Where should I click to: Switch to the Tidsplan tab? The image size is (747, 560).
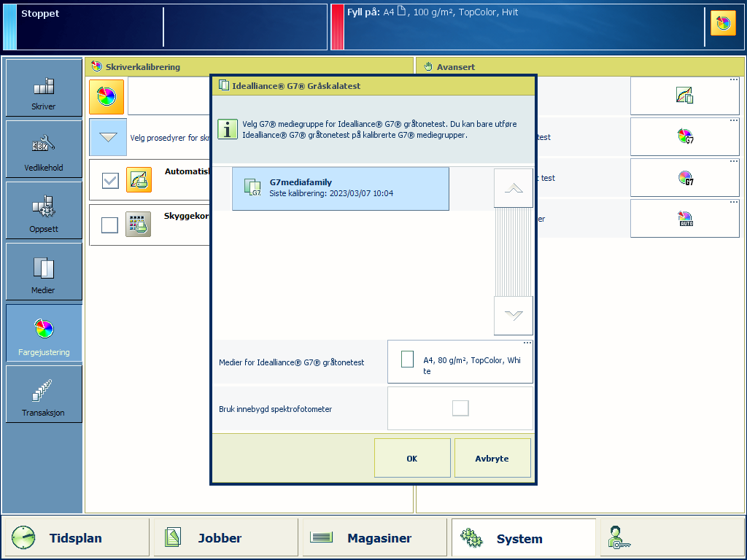76,538
